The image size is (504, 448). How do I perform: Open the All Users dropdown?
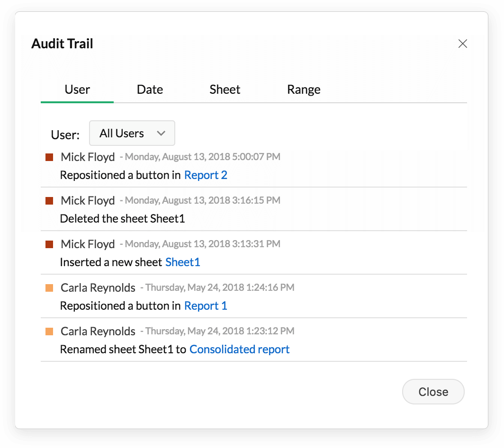tap(132, 133)
